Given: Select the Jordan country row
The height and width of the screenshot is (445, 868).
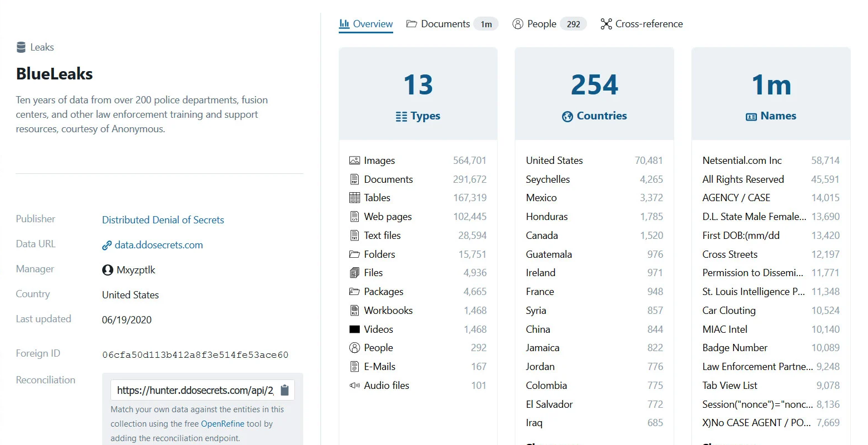Looking at the screenshot, I should pos(594,367).
